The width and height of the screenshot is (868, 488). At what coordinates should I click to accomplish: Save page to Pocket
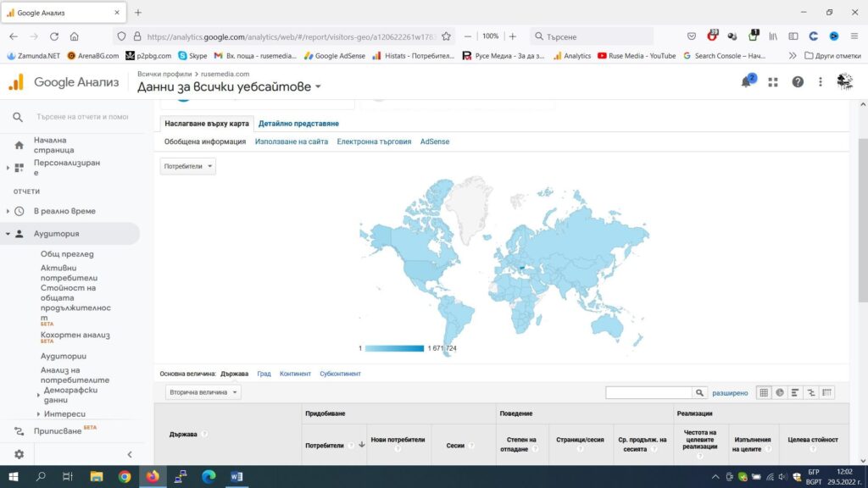coord(692,36)
